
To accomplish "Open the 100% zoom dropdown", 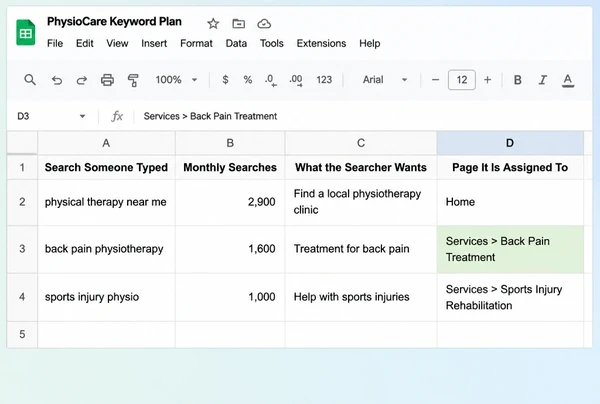I will point(176,80).
